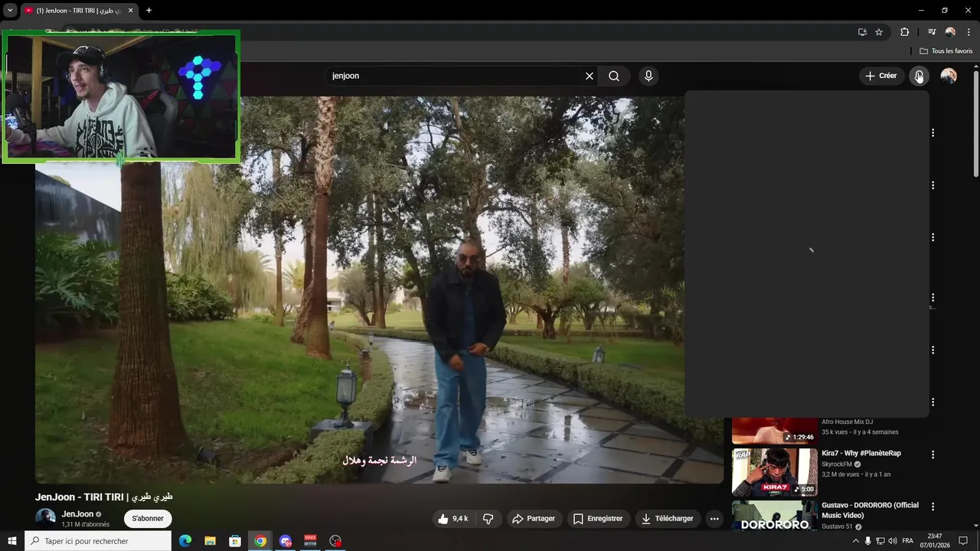The height and width of the screenshot is (551, 980).
Task: Click the jenjoon search field
Action: [455, 76]
